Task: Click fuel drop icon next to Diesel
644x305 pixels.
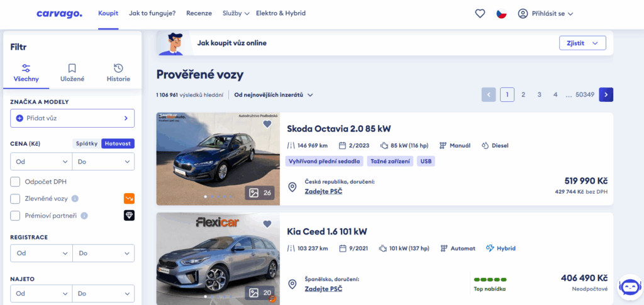Action: 486,145
